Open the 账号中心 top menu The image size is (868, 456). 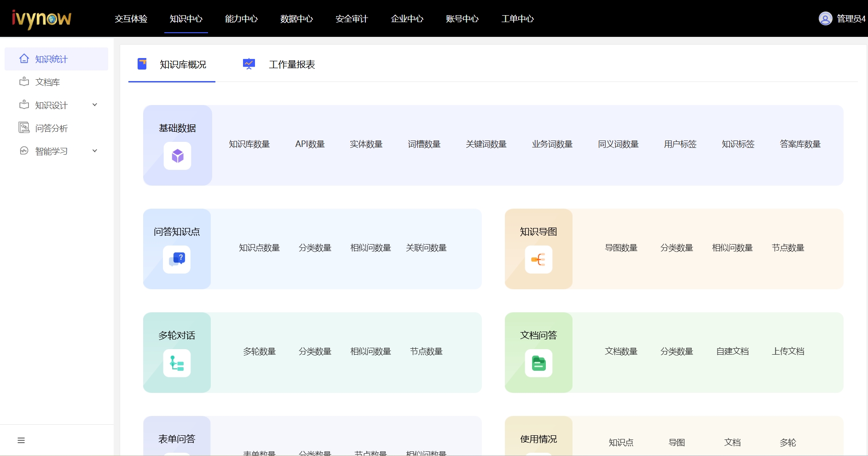click(x=462, y=19)
